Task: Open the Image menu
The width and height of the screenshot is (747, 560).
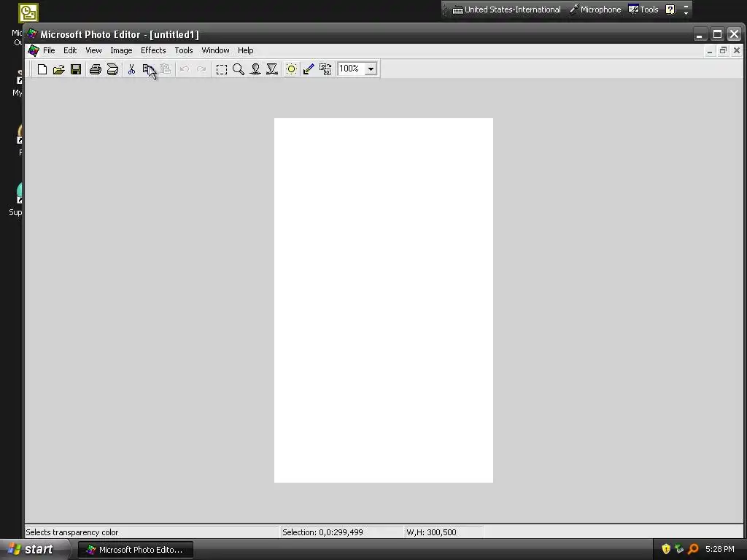Action: [x=121, y=50]
